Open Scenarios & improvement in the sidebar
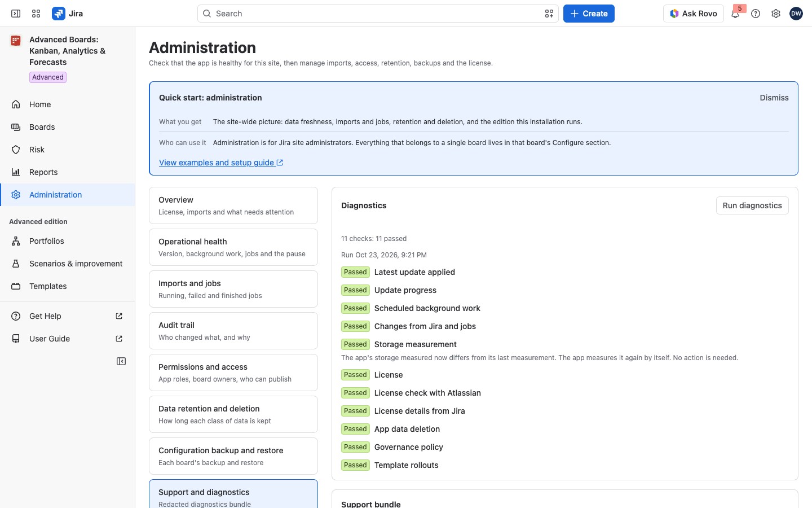 (x=68, y=264)
